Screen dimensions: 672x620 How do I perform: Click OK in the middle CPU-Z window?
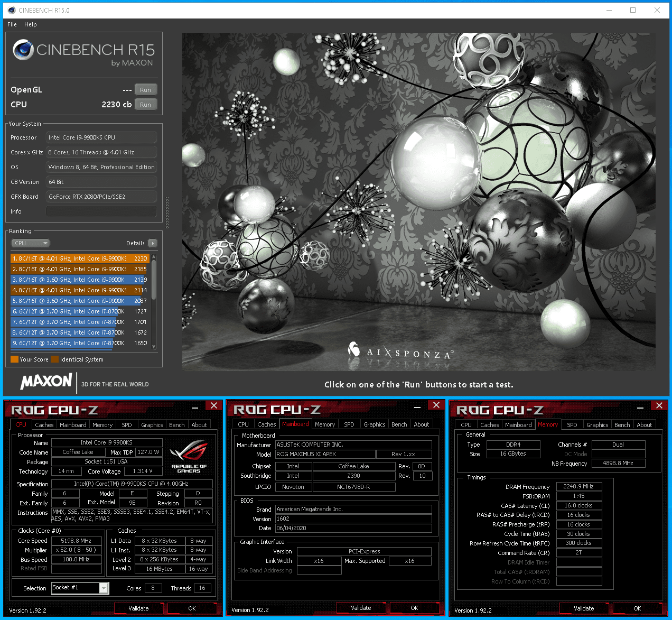[414, 608]
